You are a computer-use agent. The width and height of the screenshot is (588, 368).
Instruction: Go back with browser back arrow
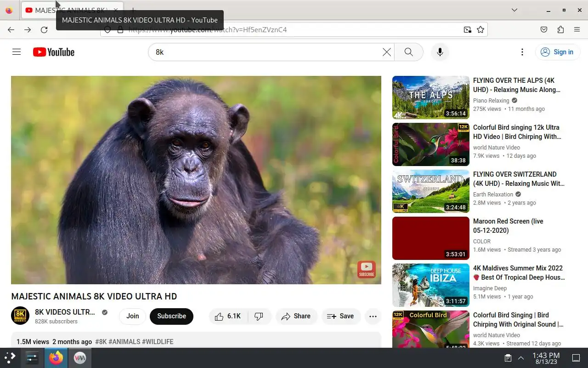(x=11, y=30)
